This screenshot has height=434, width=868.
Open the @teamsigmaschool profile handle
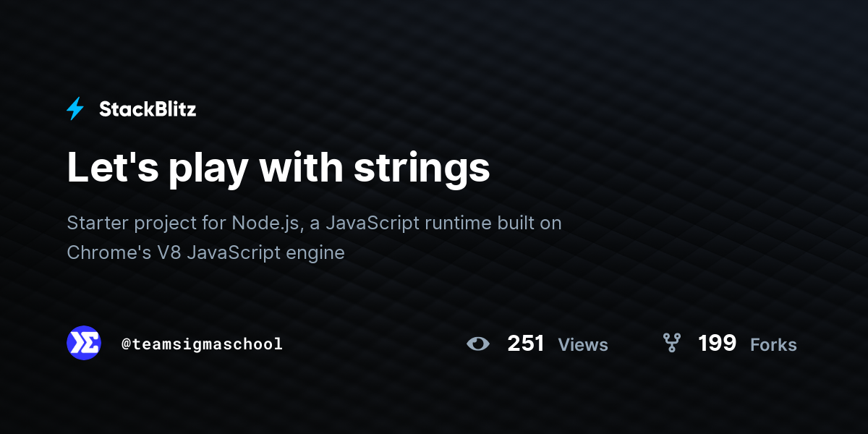tap(202, 344)
